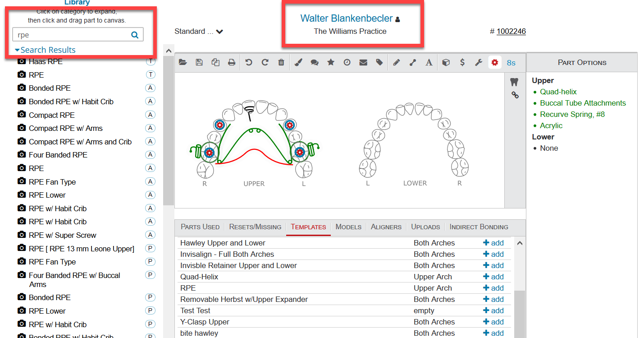Click the envelope message icon
The height and width of the screenshot is (338, 644).
363,63
